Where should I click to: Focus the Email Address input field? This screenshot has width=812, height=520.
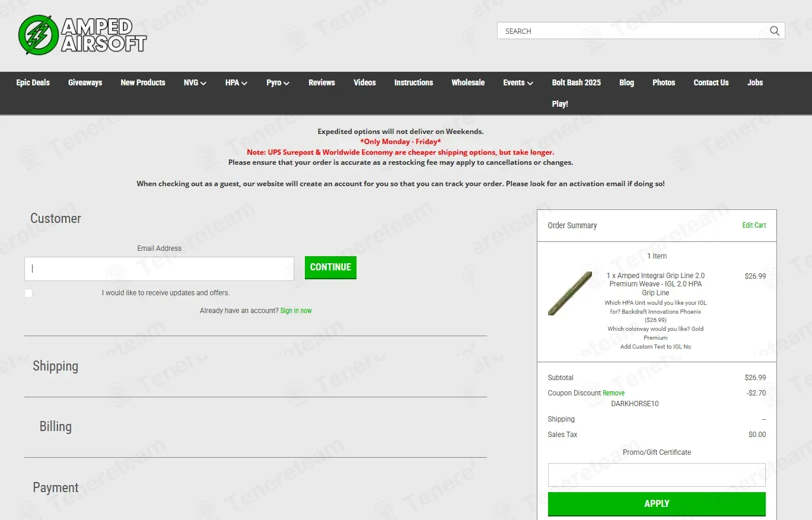[x=159, y=269]
